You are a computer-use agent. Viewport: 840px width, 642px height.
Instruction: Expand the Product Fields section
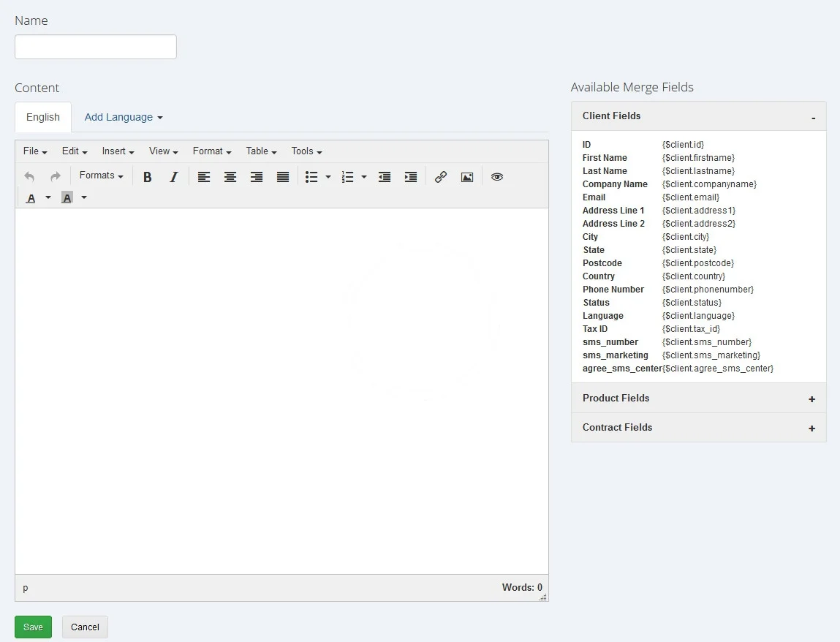tap(811, 399)
